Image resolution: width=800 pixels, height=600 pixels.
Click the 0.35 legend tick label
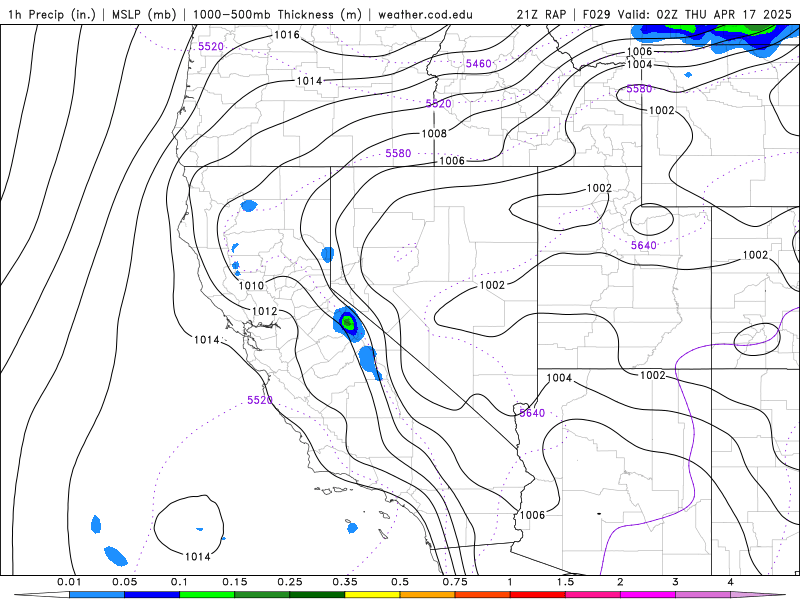(345, 582)
